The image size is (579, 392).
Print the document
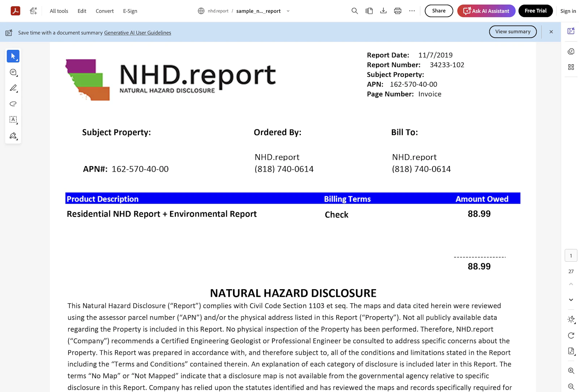[x=398, y=11]
